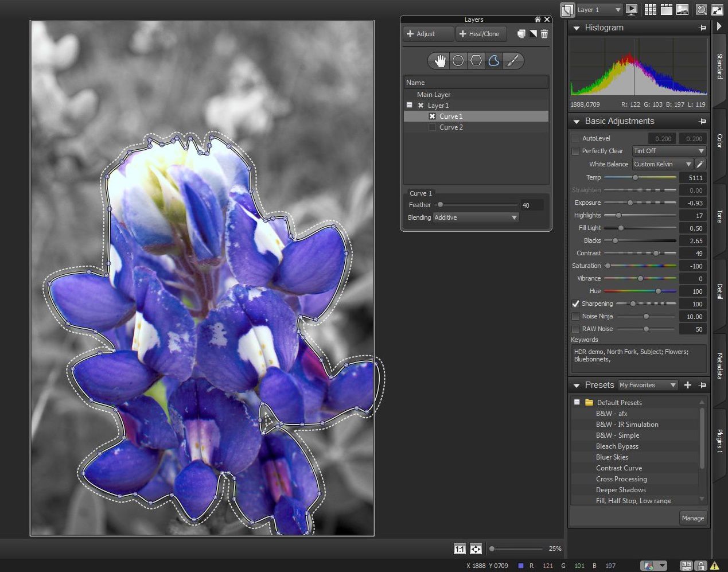The width and height of the screenshot is (728, 572).
Task: Open the slideshow playback icon
Action: [632, 9]
